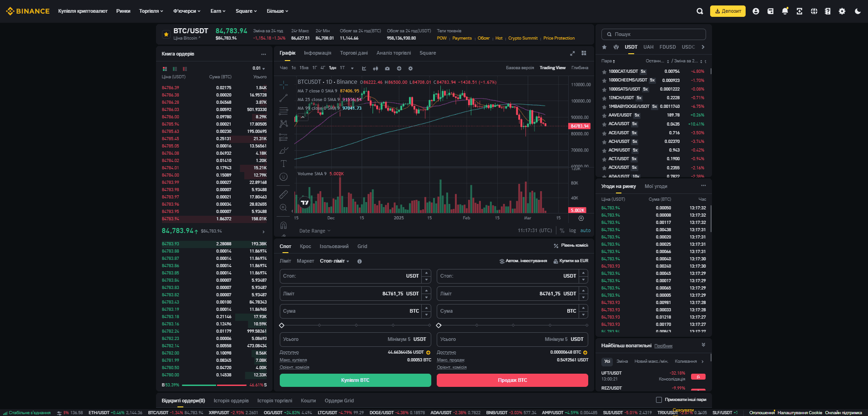Screen dimensions: 868x416
Task: Toggle dark mode moon icon
Action: (x=858, y=11)
